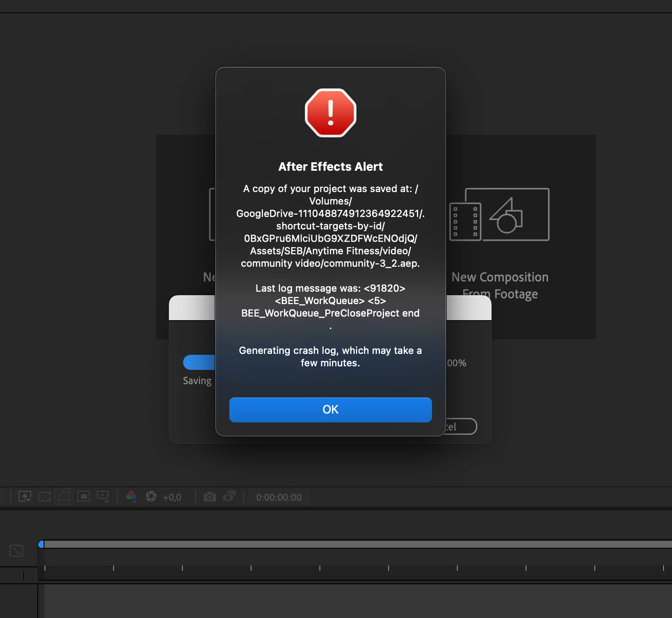Viewport: 672px width, 618px height.
Task: Click the saved project path text
Action: pyautogui.click(x=330, y=226)
